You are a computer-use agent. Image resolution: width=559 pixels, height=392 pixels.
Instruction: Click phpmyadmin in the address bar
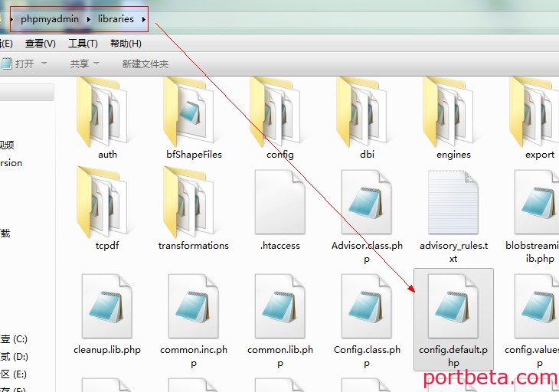point(50,19)
